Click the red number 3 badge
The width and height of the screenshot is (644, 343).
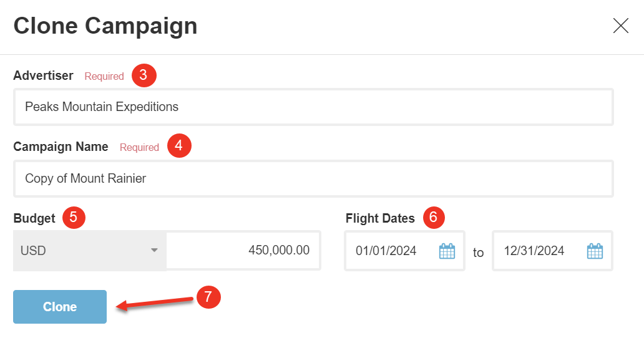pyautogui.click(x=144, y=75)
